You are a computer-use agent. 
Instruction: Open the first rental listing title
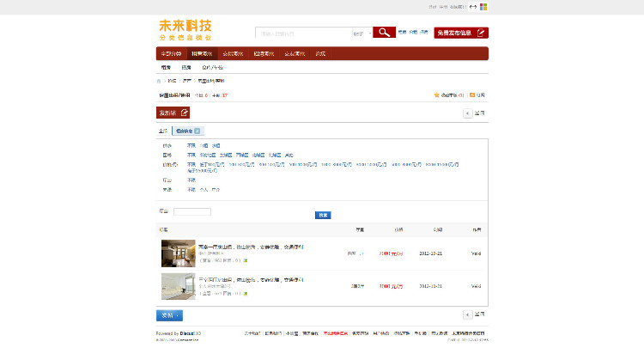pyautogui.click(x=251, y=247)
